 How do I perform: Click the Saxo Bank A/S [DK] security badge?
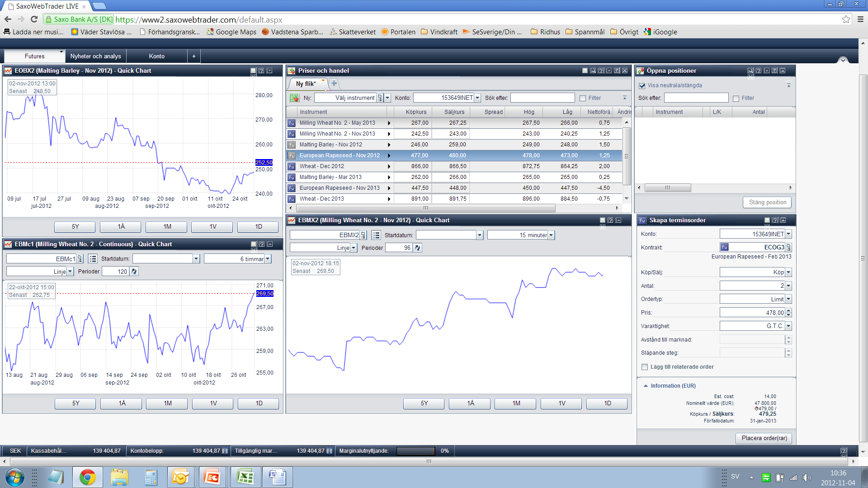pos(79,19)
